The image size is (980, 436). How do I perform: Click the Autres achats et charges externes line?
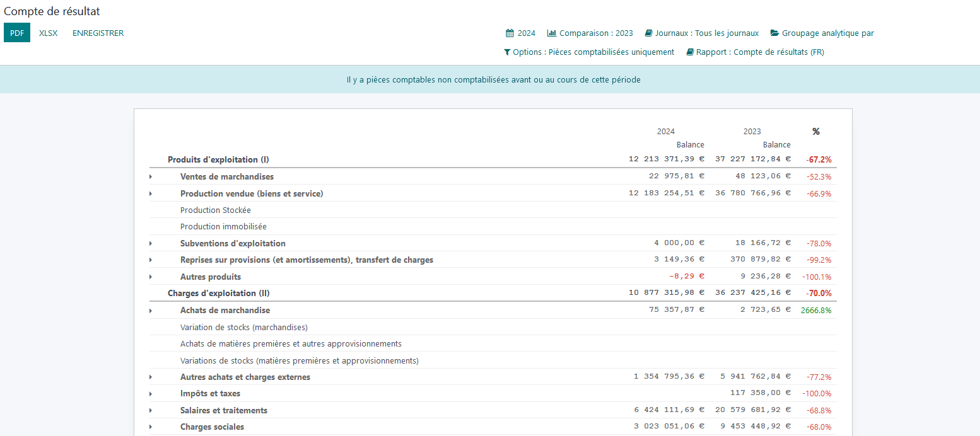click(x=245, y=377)
